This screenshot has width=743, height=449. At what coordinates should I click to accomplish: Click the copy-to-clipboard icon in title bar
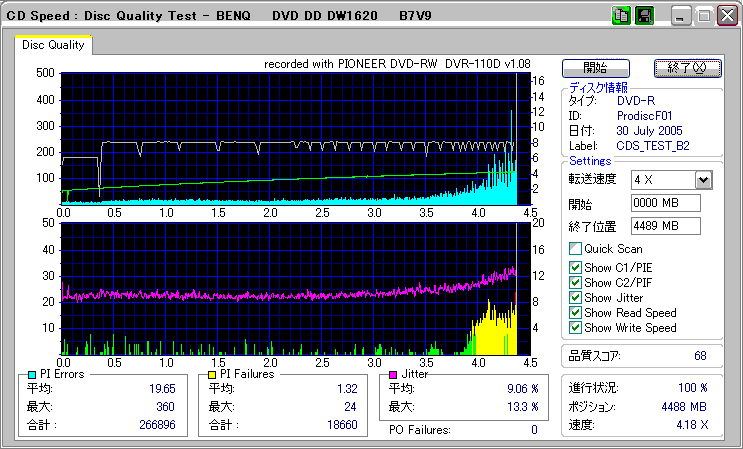pyautogui.click(x=621, y=15)
